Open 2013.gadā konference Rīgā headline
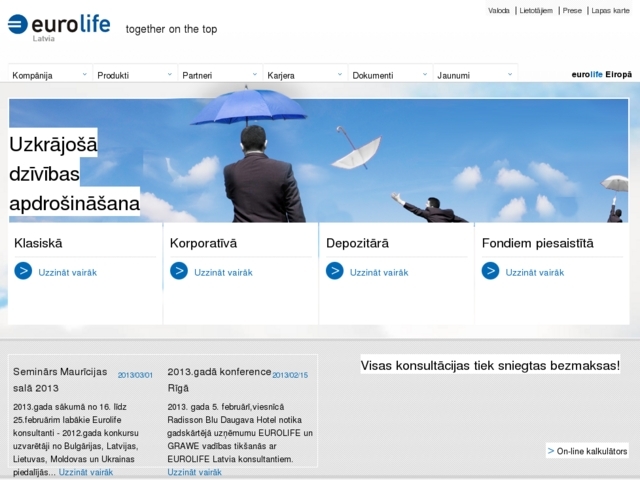Image resolution: width=640 pixels, height=480 pixels. 219,380
